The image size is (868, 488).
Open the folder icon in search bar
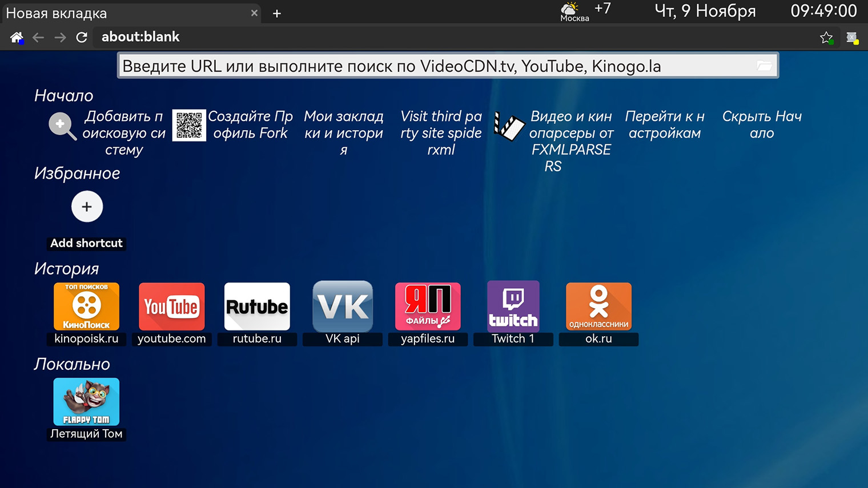(764, 66)
